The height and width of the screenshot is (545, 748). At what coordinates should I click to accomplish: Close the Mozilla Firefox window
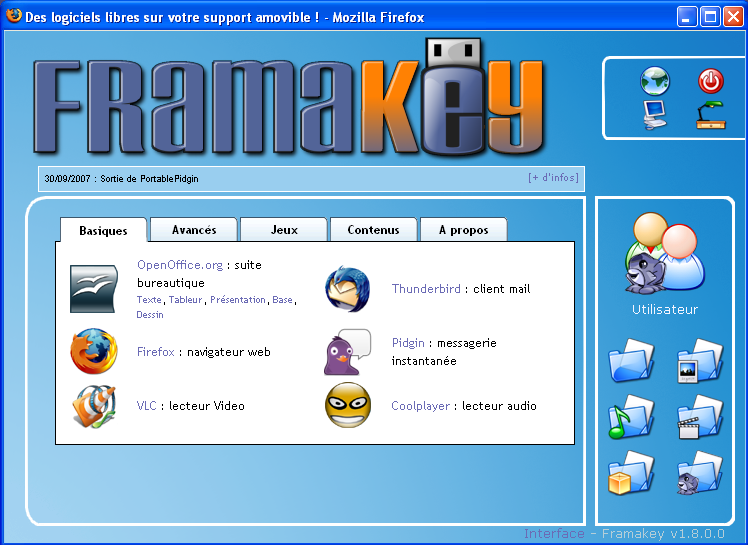click(x=733, y=17)
